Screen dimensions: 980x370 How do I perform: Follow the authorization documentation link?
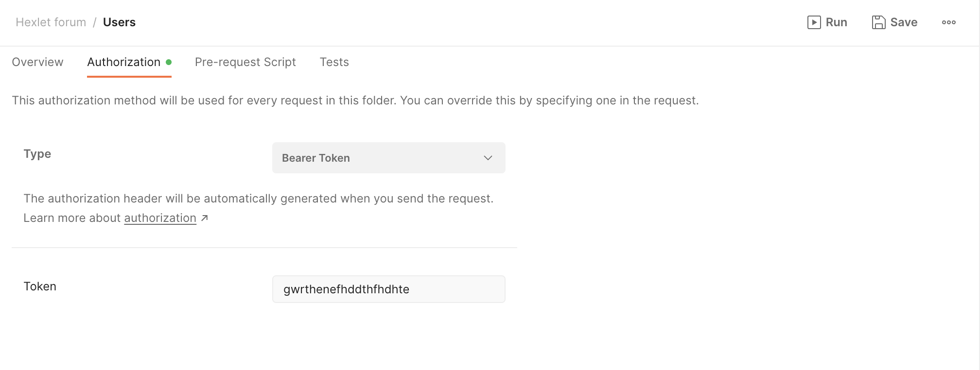pos(160,219)
